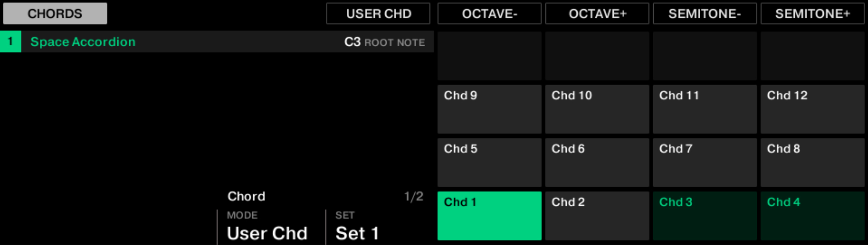Select the Chd 12 pad
868x245 pixels.
pos(812,109)
